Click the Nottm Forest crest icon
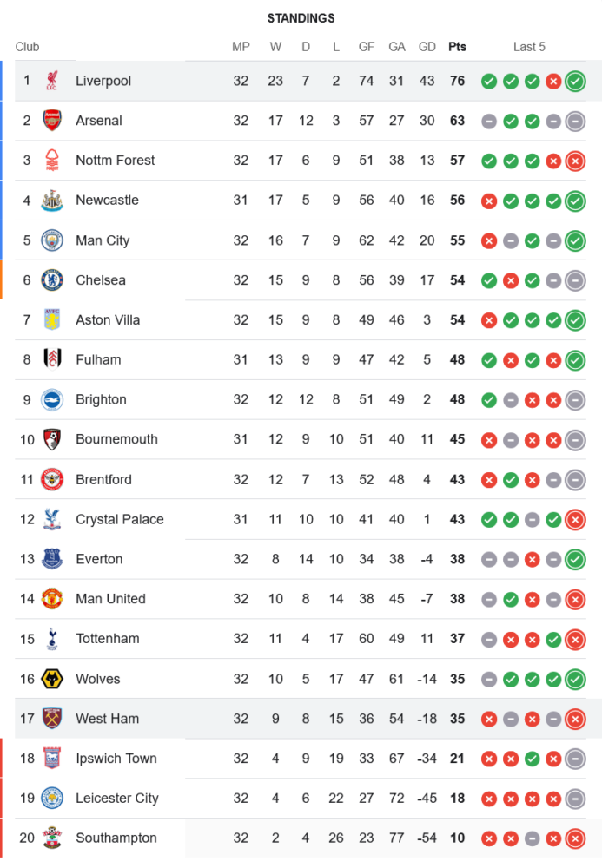The width and height of the screenshot is (602, 868). click(52, 161)
